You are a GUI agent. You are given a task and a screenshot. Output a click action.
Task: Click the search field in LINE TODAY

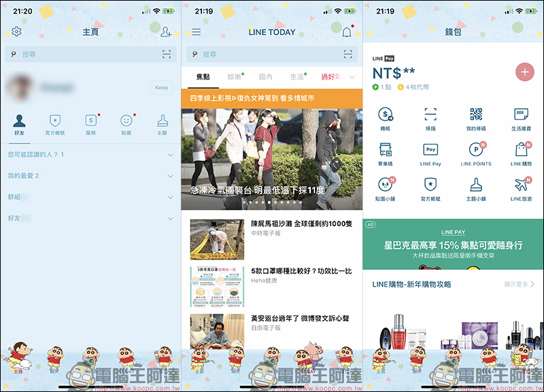point(271,54)
